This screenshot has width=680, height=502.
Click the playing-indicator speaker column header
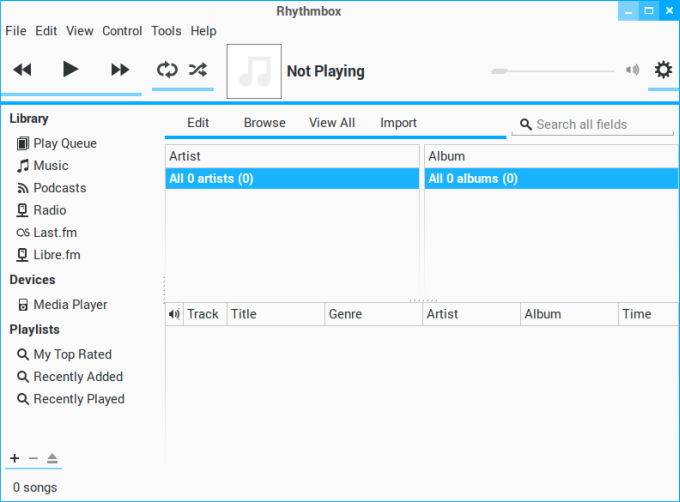[174, 314]
